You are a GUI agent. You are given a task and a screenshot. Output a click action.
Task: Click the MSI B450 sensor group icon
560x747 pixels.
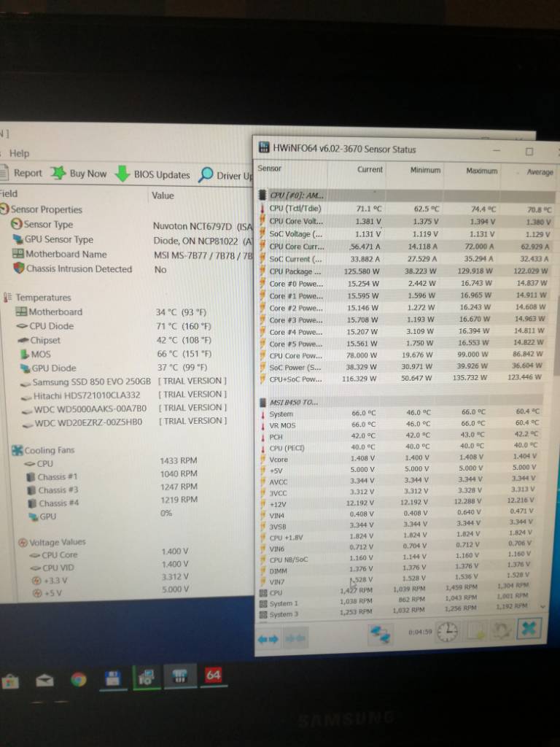point(262,403)
